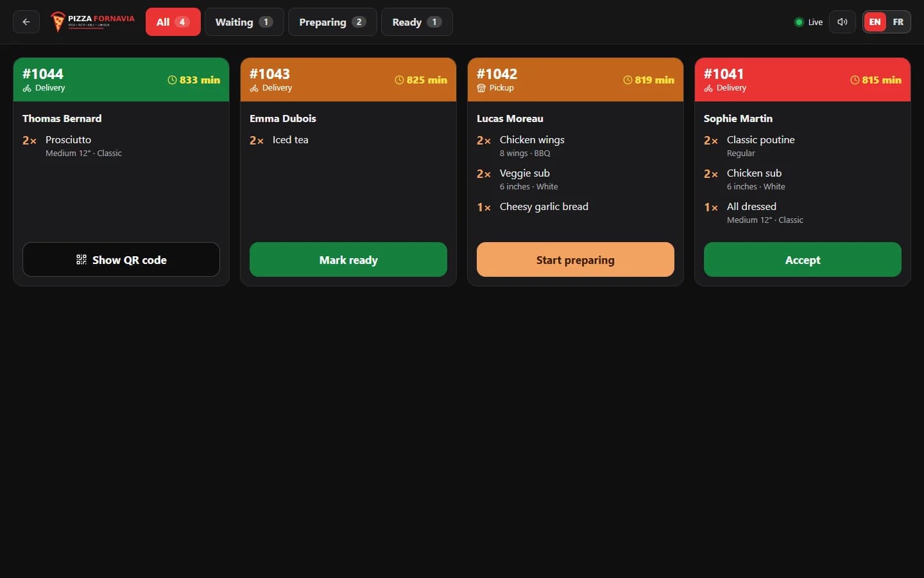Select the All orders tab
Image resolution: width=924 pixels, height=578 pixels.
tap(173, 22)
